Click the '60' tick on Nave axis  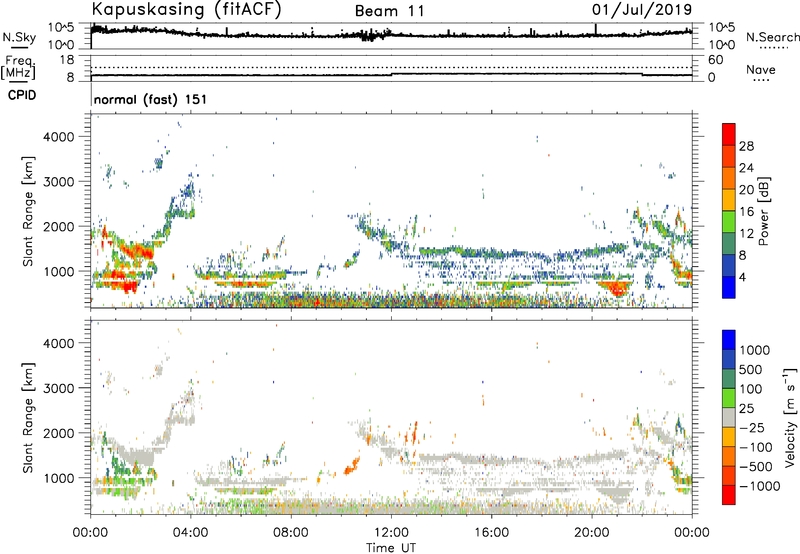(715, 60)
